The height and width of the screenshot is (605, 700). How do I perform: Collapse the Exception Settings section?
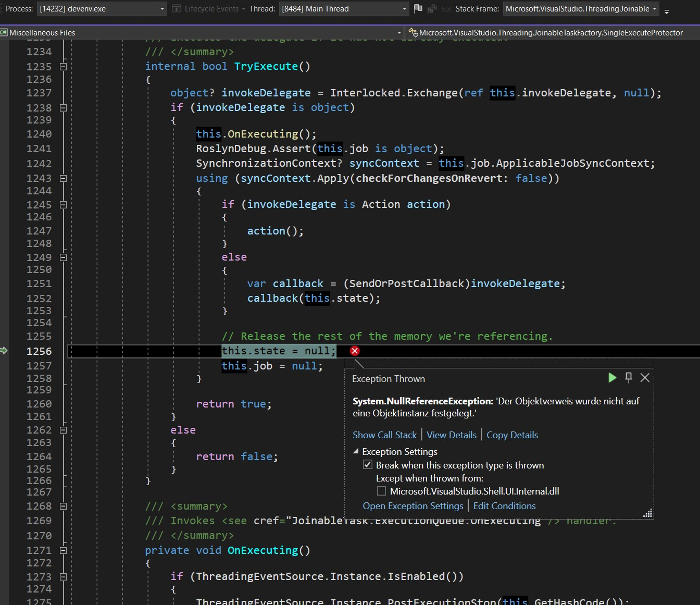click(356, 451)
